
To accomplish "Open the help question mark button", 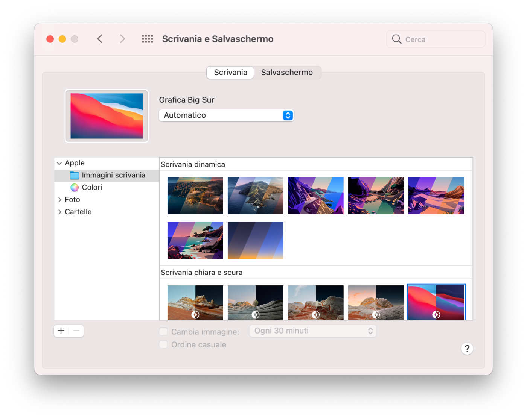I will click(467, 349).
